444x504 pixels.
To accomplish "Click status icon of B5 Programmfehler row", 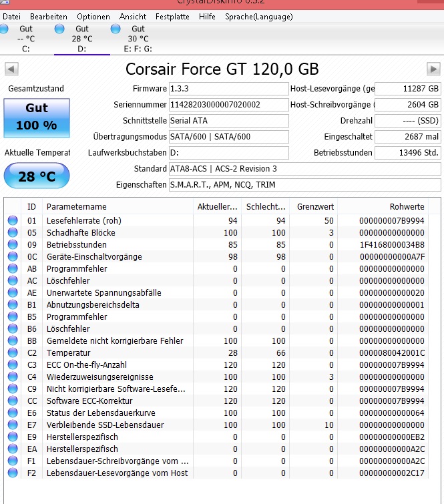I will pos(13,316).
